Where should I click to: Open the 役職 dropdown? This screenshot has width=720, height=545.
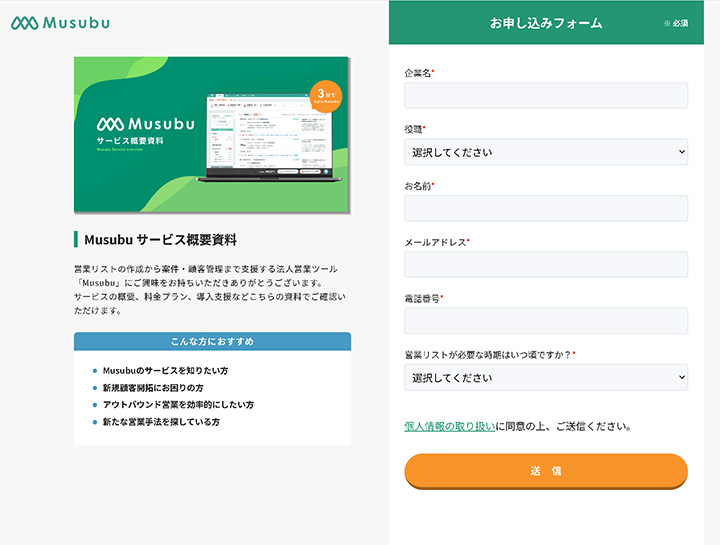tap(546, 152)
